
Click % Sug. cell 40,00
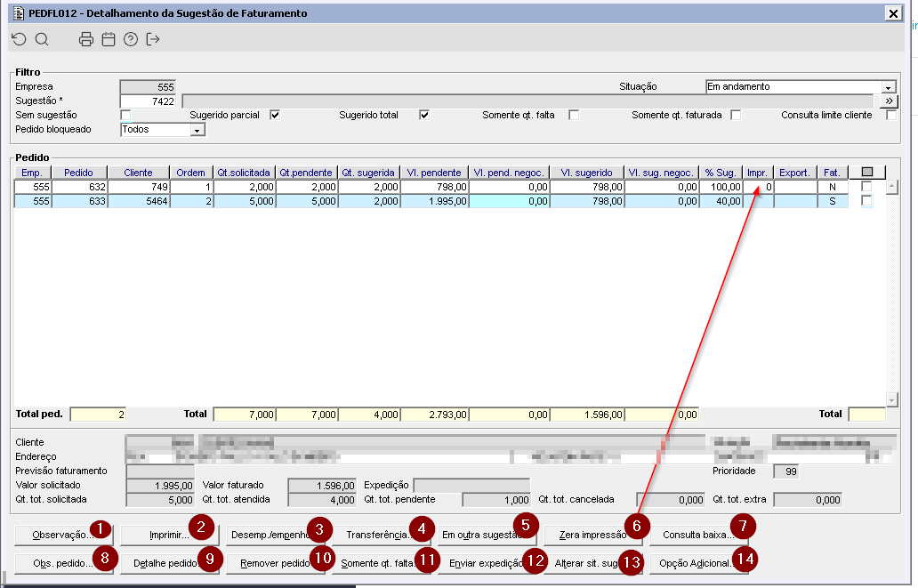pos(721,201)
